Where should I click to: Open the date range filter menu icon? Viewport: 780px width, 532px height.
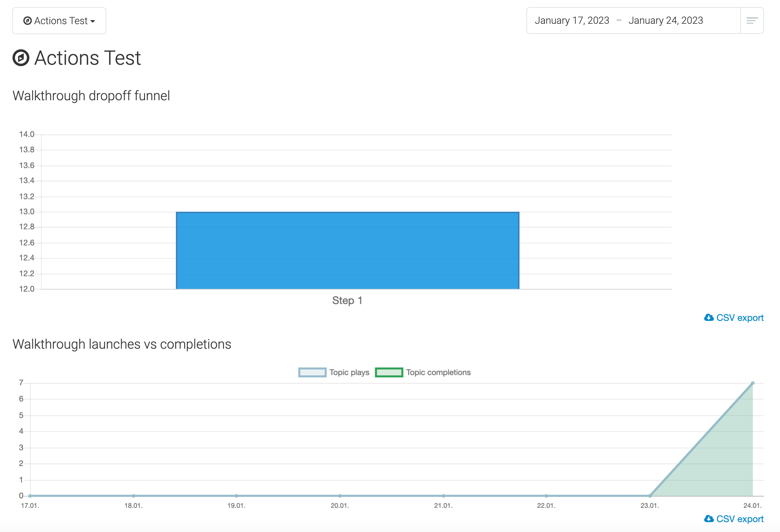click(752, 20)
